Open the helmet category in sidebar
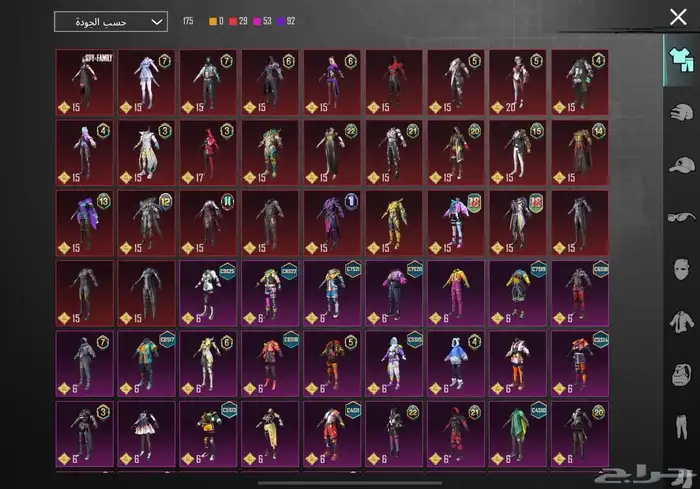The height and width of the screenshot is (489, 700). (x=678, y=112)
